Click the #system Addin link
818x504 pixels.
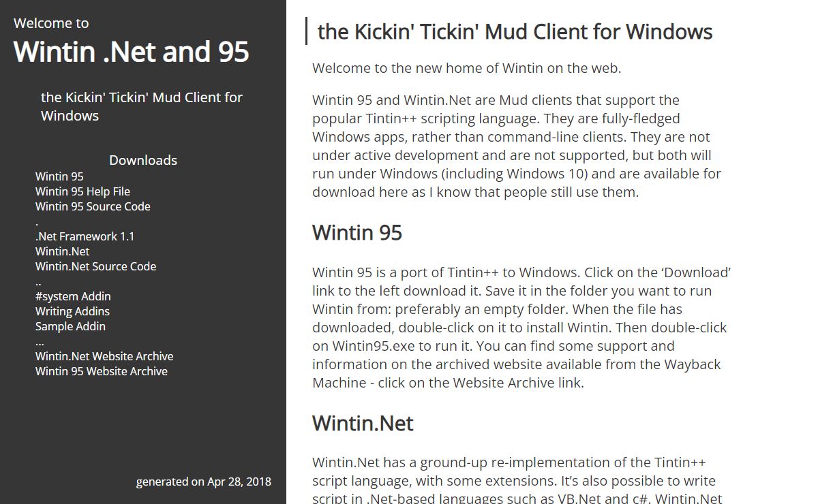click(x=73, y=296)
